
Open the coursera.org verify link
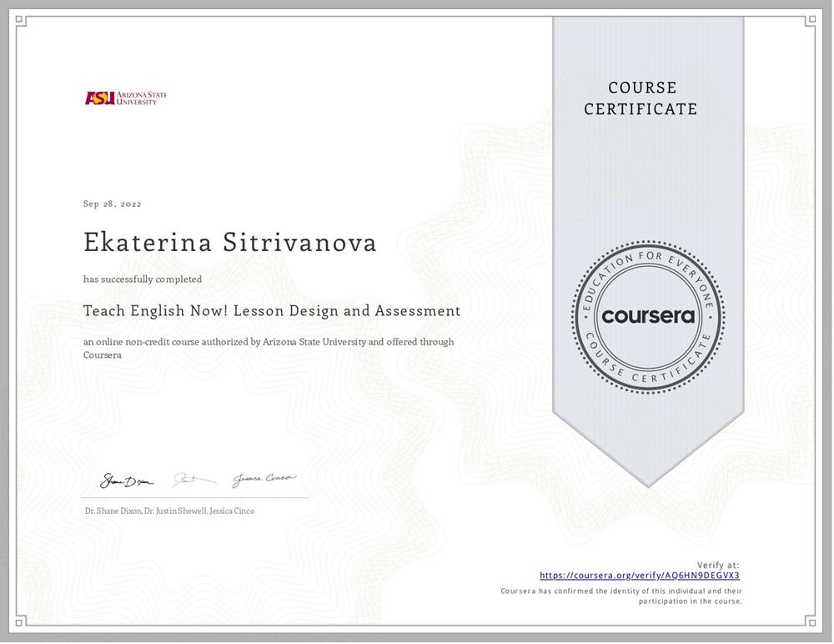(x=640, y=576)
